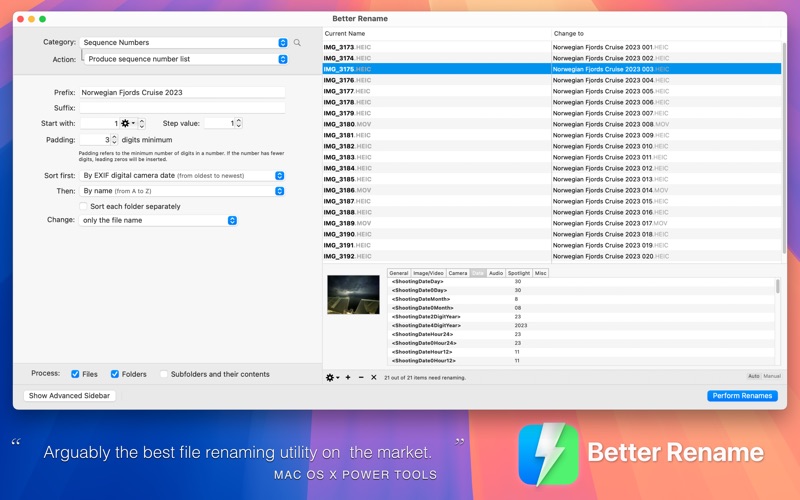Click the X icon to clear the list
Image resolution: width=800 pixels, height=500 pixels.
coord(373,378)
